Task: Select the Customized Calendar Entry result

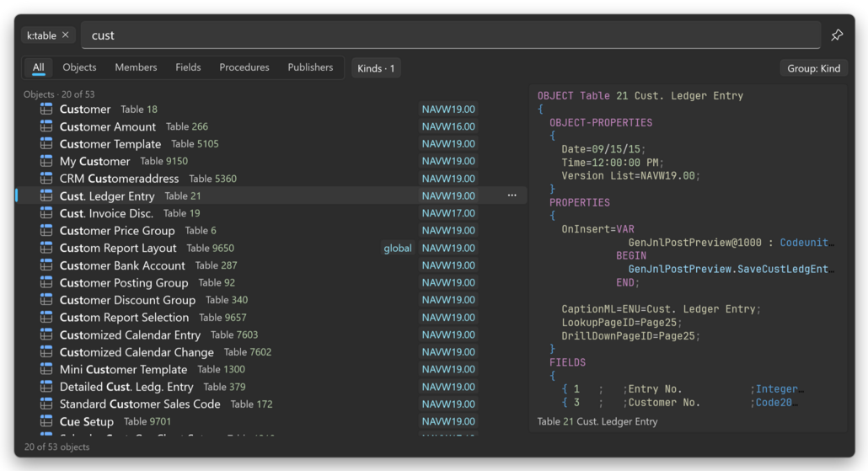Action: [271, 335]
